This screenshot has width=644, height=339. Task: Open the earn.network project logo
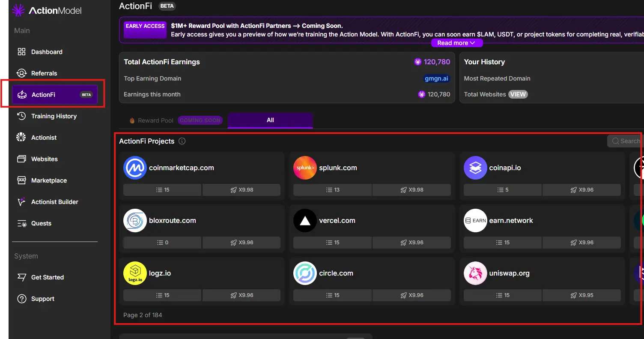[475, 220]
